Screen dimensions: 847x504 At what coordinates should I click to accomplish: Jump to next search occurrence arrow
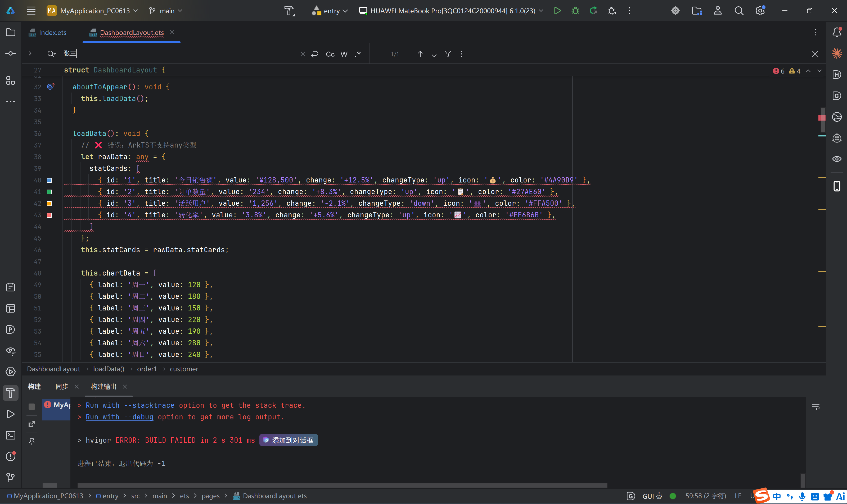tap(434, 54)
